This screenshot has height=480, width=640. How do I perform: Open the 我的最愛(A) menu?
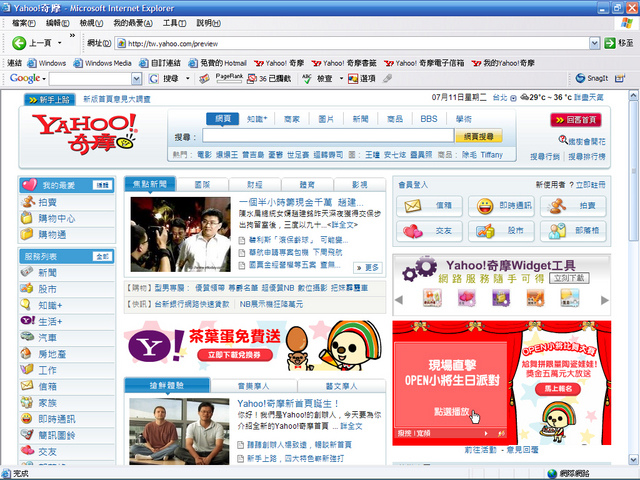click(x=133, y=23)
